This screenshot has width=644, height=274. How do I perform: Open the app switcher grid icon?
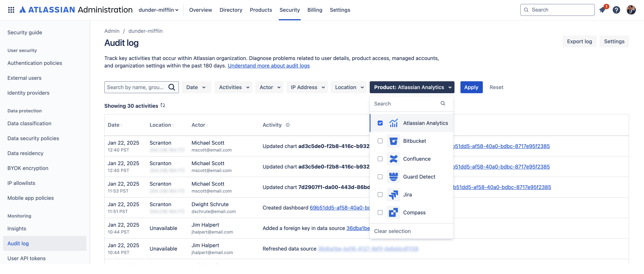pyautogui.click(x=11, y=10)
